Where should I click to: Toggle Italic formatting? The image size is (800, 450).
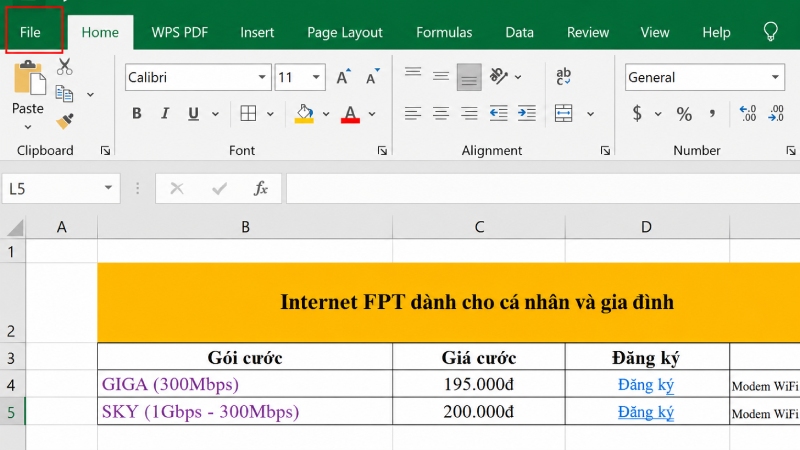165,113
